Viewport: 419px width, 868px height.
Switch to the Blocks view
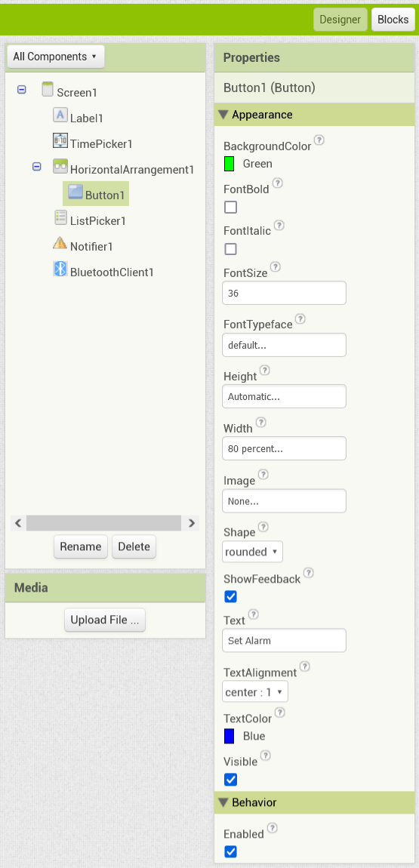pos(393,20)
